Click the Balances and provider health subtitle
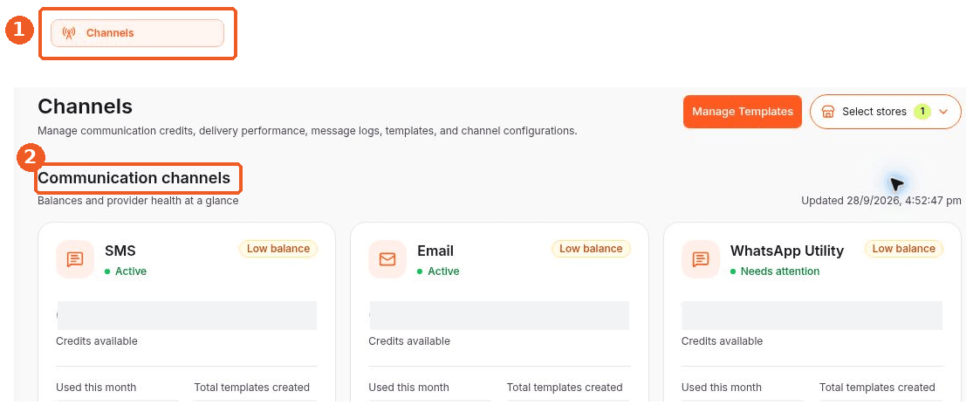The height and width of the screenshot is (419, 980). click(x=138, y=201)
